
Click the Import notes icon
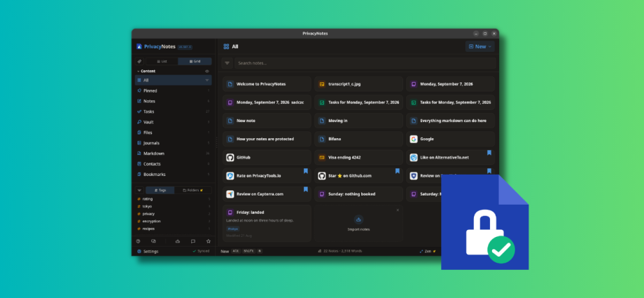point(358,219)
